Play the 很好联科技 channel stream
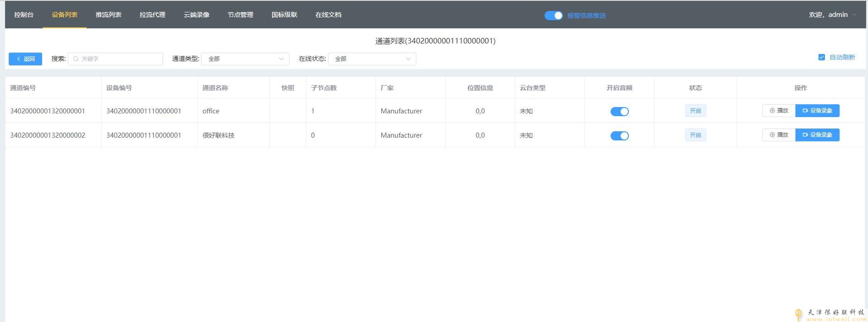The height and width of the screenshot is (322, 868). (779, 135)
